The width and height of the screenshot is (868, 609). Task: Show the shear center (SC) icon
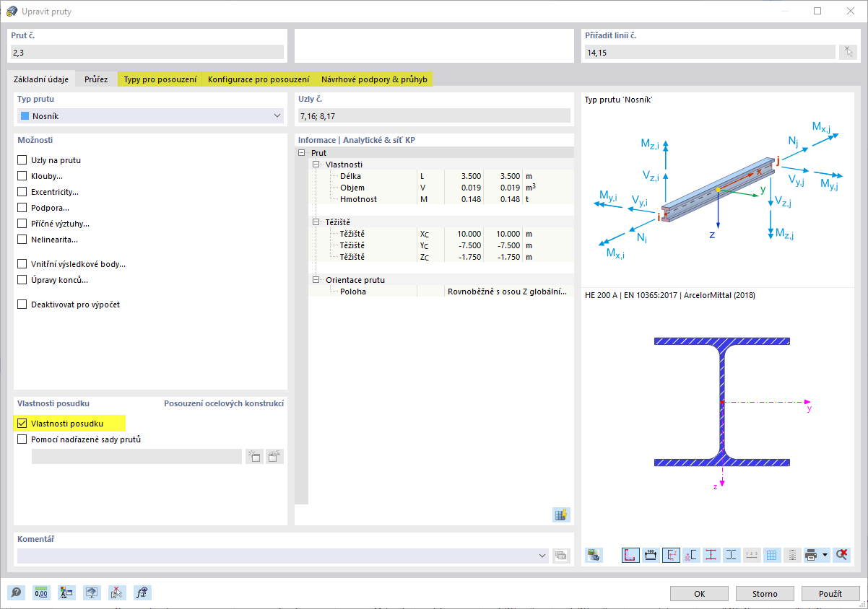691,555
